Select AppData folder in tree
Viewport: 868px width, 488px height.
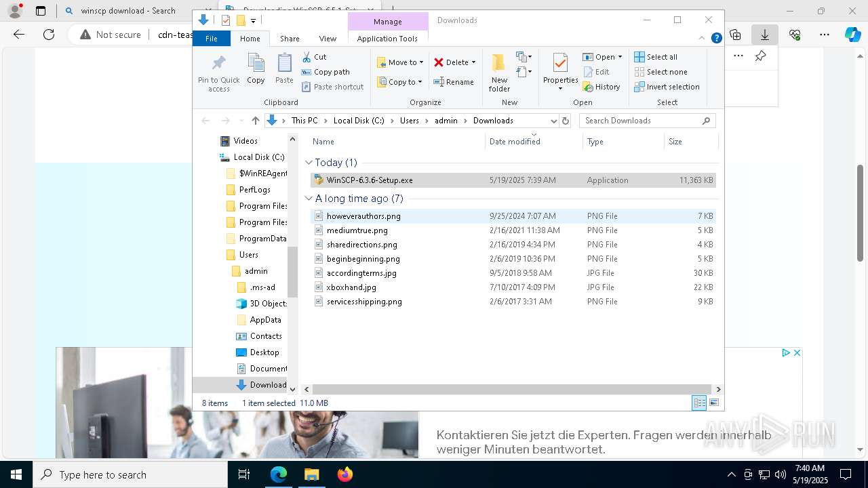click(x=265, y=320)
